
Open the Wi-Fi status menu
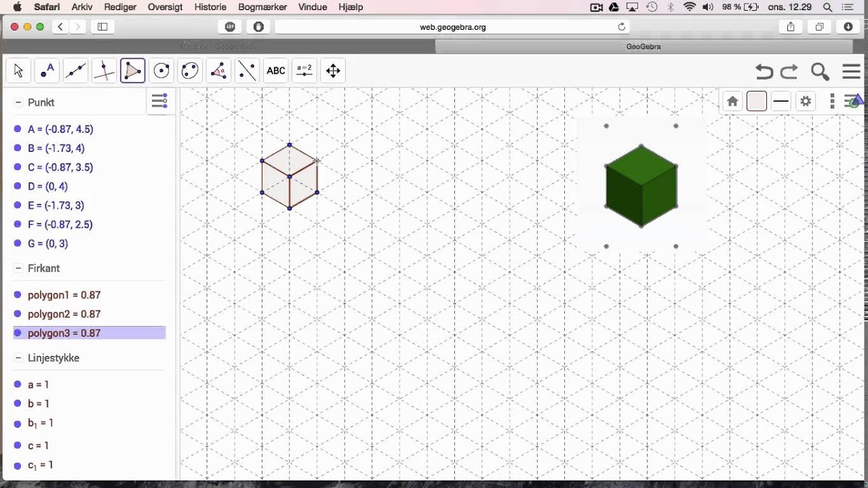(690, 7)
